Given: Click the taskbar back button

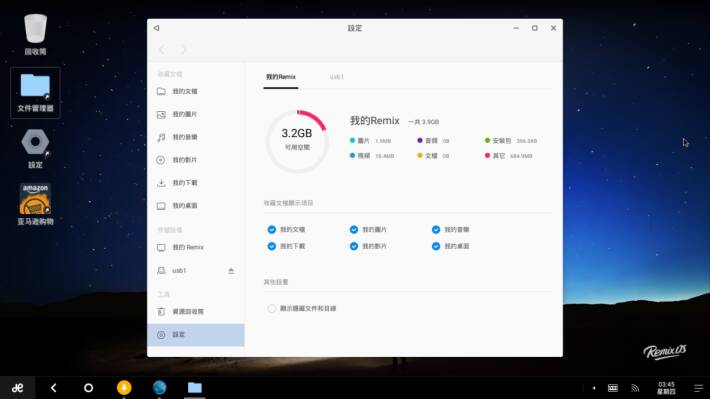Looking at the screenshot, I should [x=53, y=388].
